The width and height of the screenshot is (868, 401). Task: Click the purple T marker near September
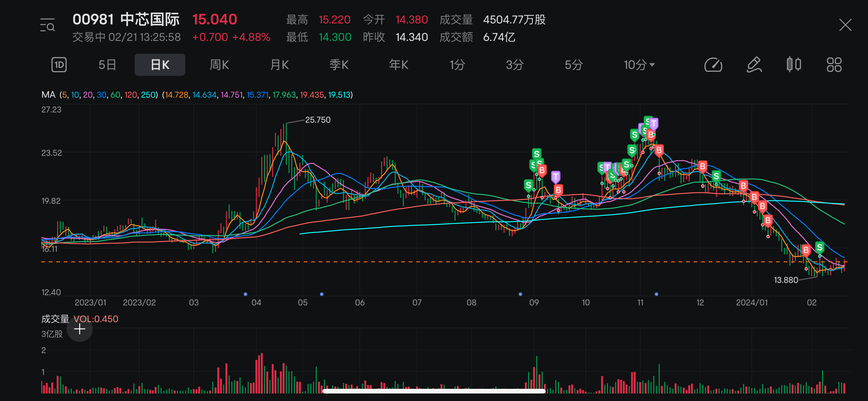[556, 176]
